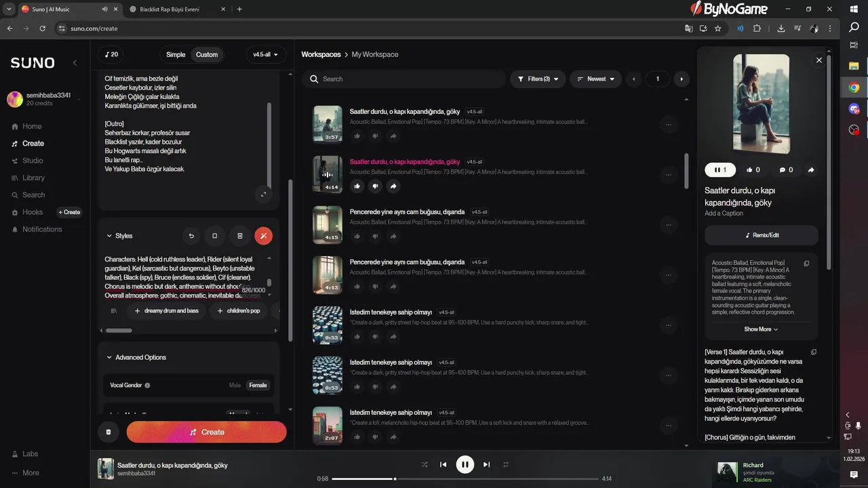The image size is (868, 488).
Task: Expand the lyrics box using corner icon
Action: pos(263,195)
